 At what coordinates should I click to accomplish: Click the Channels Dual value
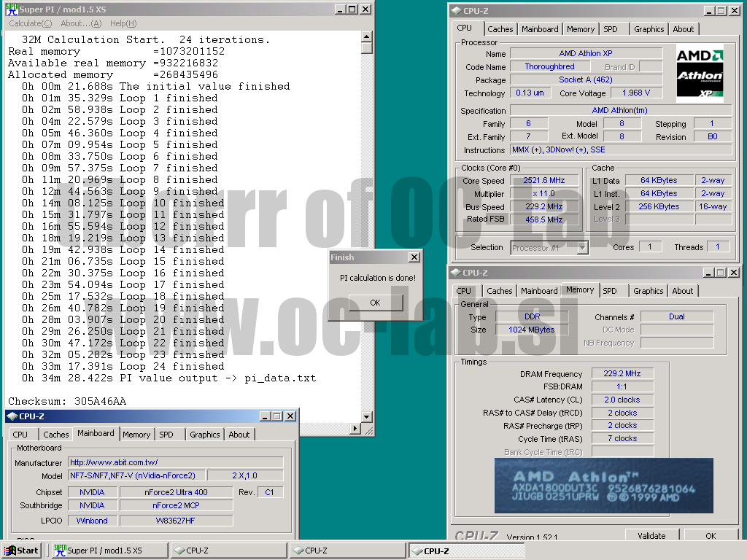coord(677,316)
